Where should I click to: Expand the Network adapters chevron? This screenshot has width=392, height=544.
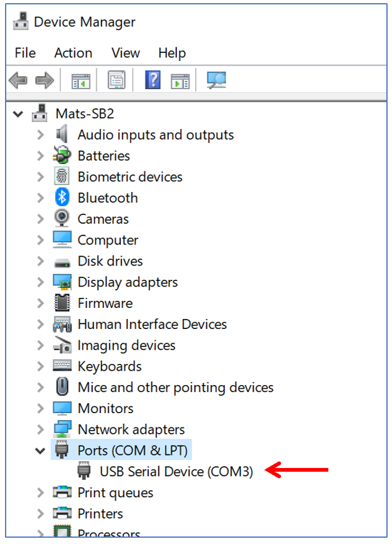41,429
